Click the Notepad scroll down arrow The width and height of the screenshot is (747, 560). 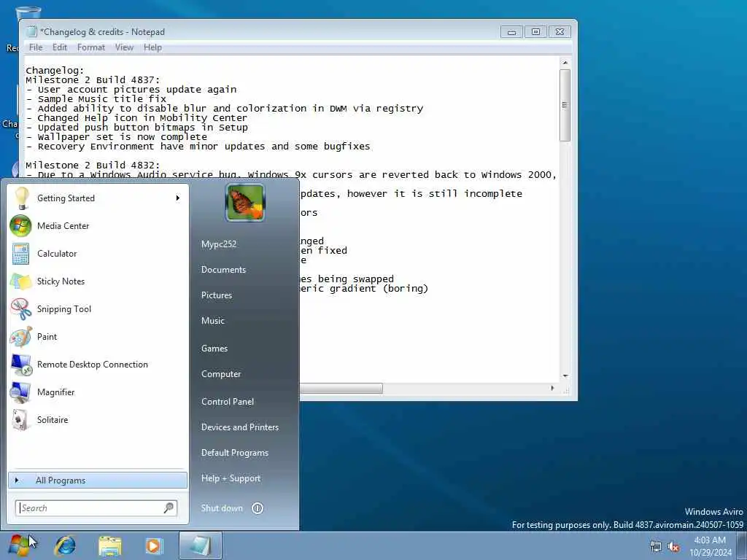565,376
